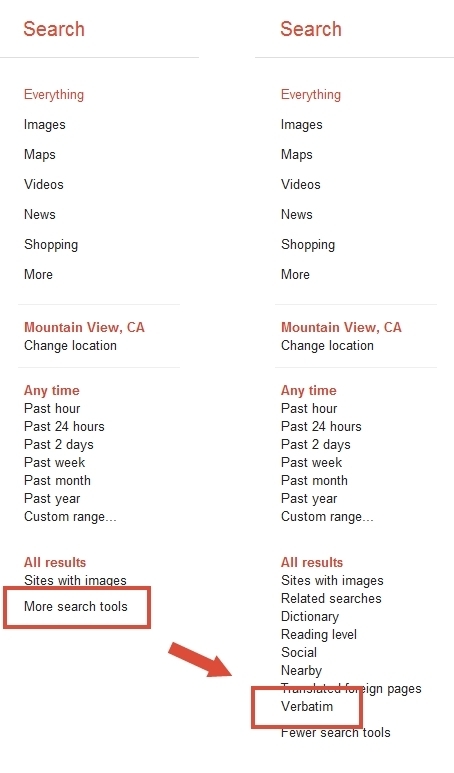
Task: Open Maps in right panel
Action: click(296, 155)
